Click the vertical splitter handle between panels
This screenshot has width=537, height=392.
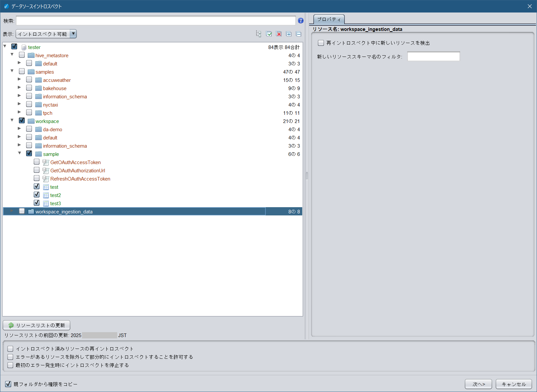tap(307, 176)
